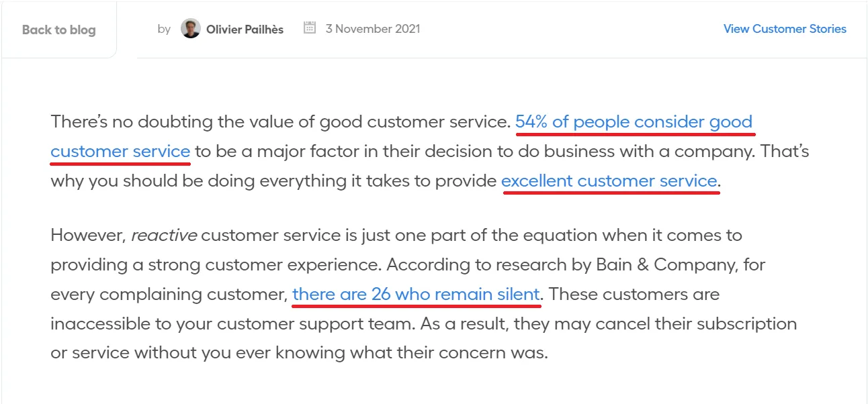Image resolution: width=868 pixels, height=404 pixels.
Task: Click the calendar icon beside the date
Action: point(310,28)
